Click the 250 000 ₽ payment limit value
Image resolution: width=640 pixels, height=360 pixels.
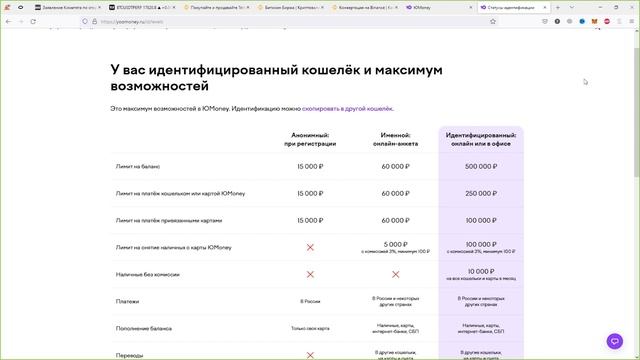click(481, 193)
